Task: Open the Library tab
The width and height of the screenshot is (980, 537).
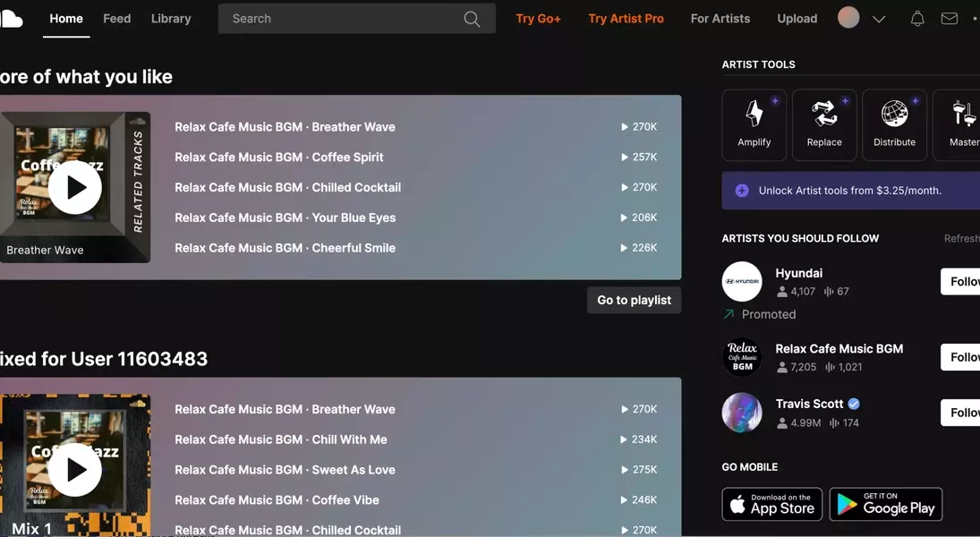Action: [x=171, y=18]
